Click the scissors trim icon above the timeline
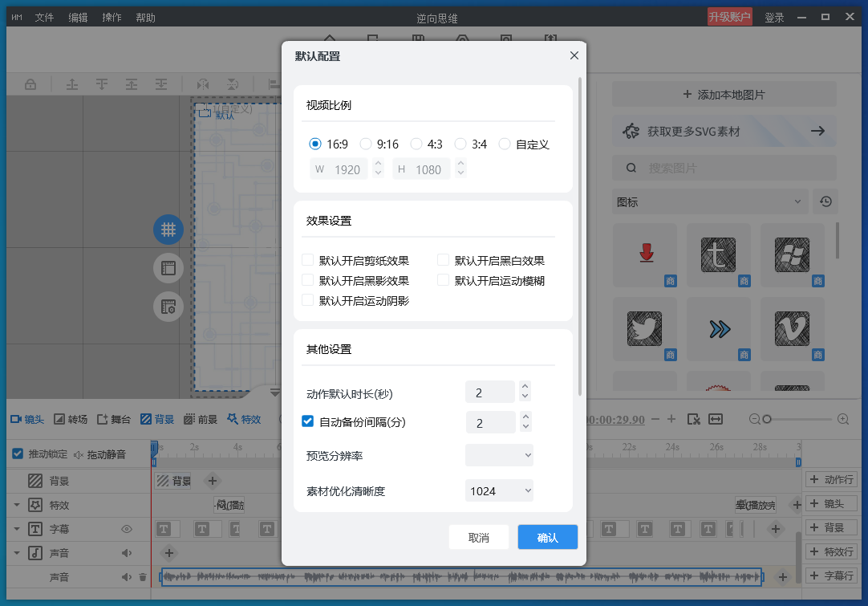Image resolution: width=868 pixels, height=606 pixels. (693, 418)
